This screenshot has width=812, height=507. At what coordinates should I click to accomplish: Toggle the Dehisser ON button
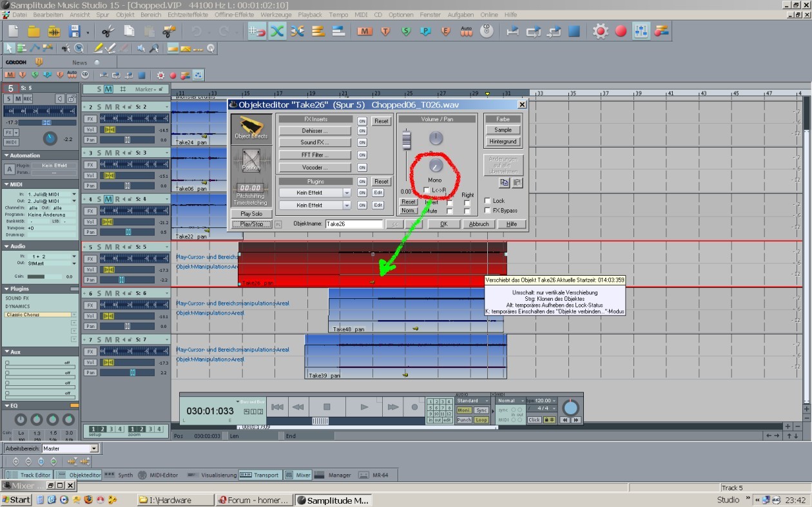pyautogui.click(x=362, y=131)
